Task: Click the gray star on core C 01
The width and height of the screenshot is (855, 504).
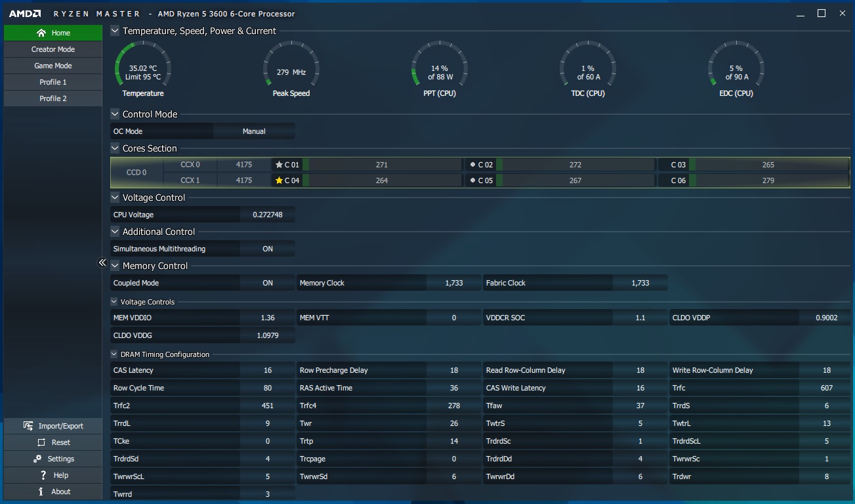Action: click(x=279, y=165)
